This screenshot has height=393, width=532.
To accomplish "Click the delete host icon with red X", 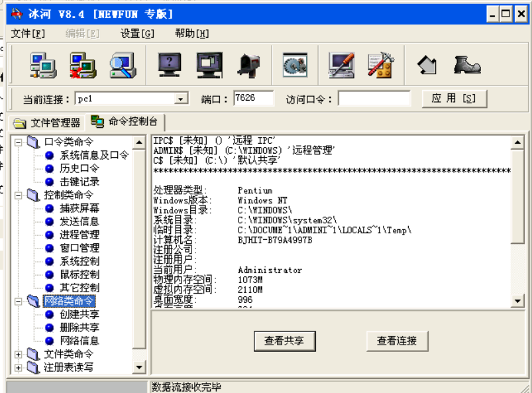I will tap(83, 65).
